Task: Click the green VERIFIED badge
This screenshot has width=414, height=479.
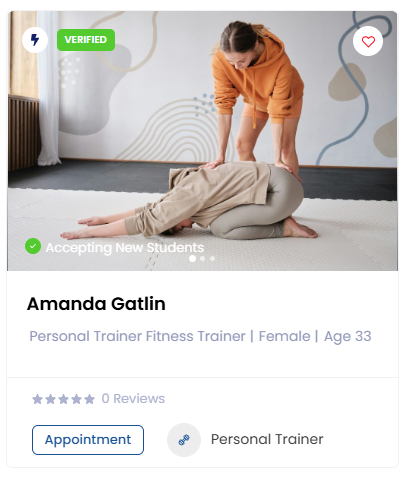Action: [x=86, y=40]
